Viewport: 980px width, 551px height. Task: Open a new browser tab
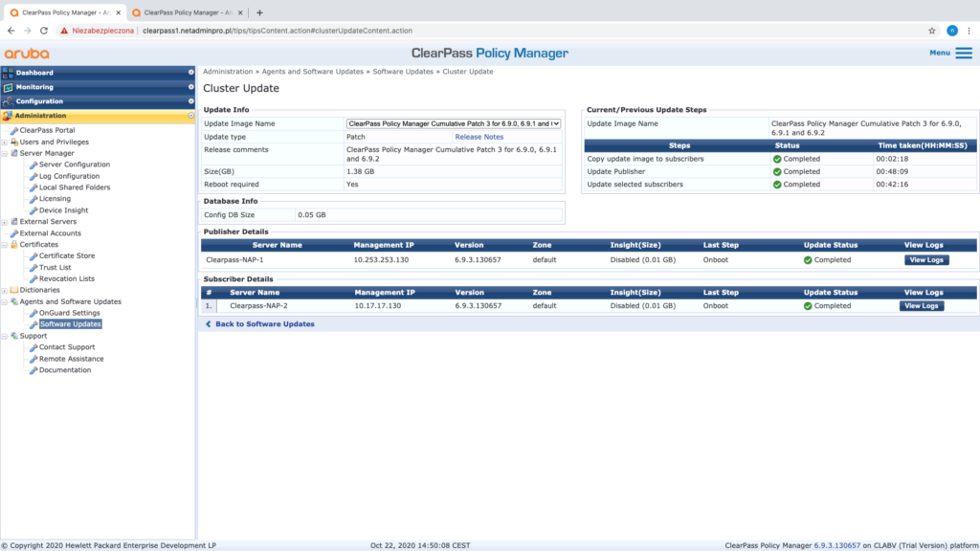[x=259, y=11]
